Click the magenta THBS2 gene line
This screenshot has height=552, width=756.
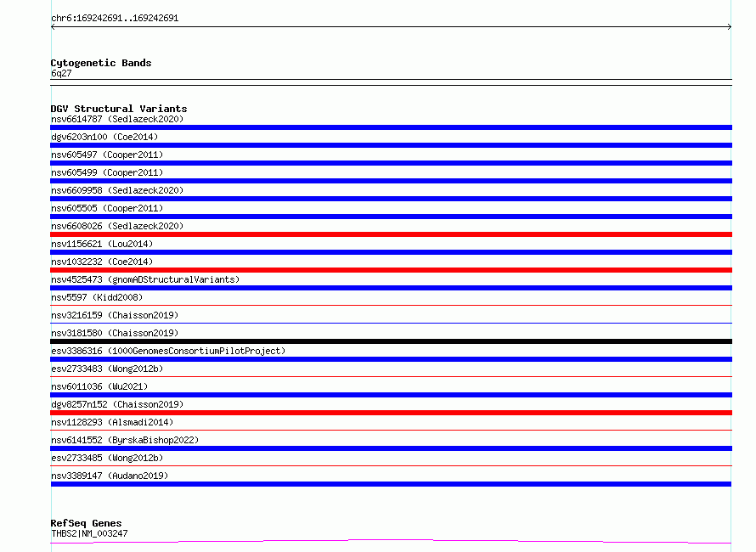pyautogui.click(x=391, y=541)
